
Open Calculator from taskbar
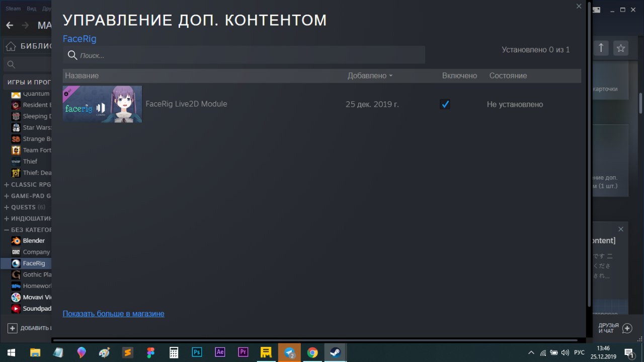(174, 352)
